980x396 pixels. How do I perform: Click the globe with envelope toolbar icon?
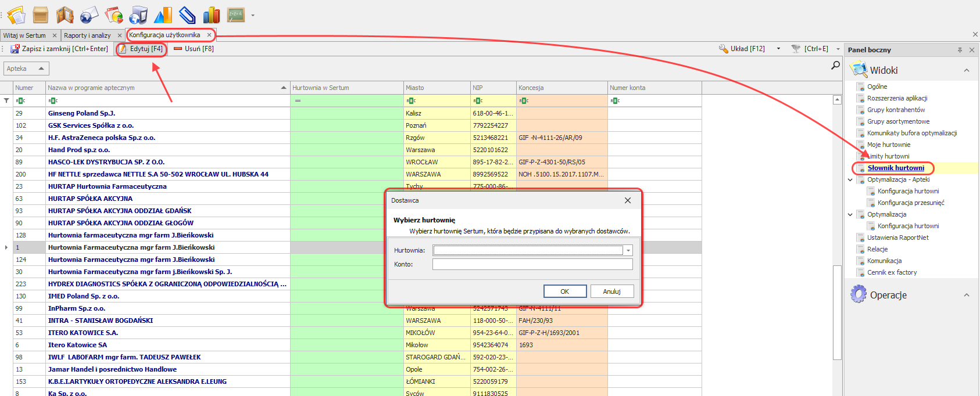point(89,15)
